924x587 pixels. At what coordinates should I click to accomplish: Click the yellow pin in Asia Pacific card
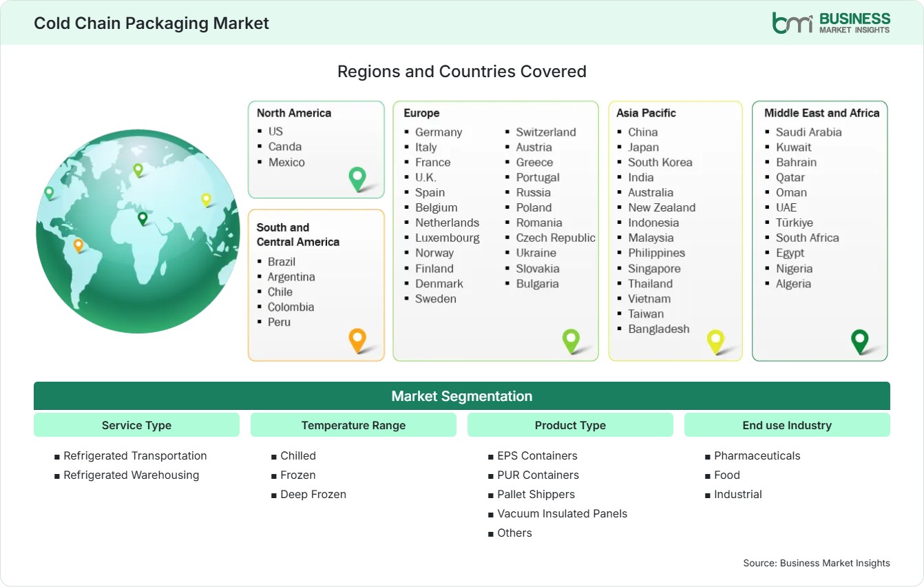tap(716, 341)
